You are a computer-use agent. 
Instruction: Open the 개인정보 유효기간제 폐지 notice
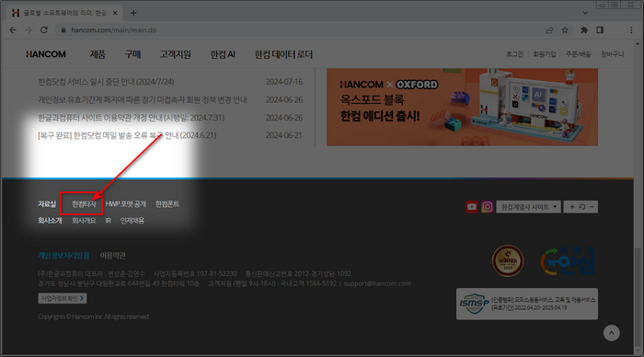pyautogui.click(x=142, y=99)
